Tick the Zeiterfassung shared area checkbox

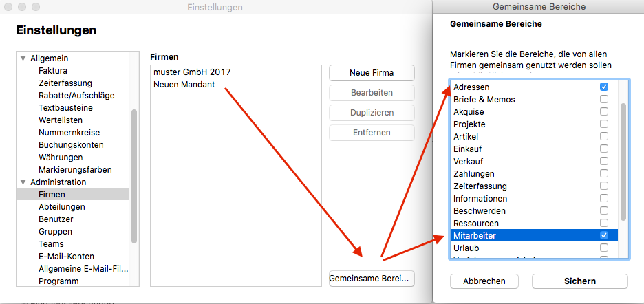[604, 186]
